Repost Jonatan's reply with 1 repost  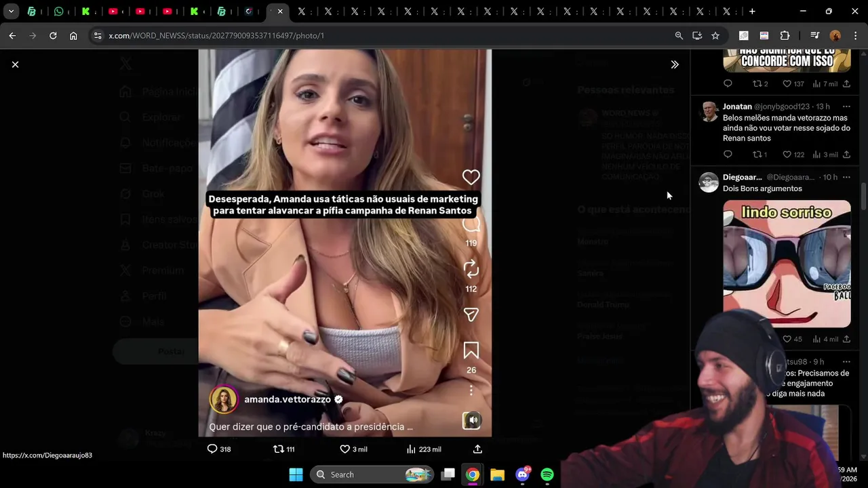coord(760,155)
